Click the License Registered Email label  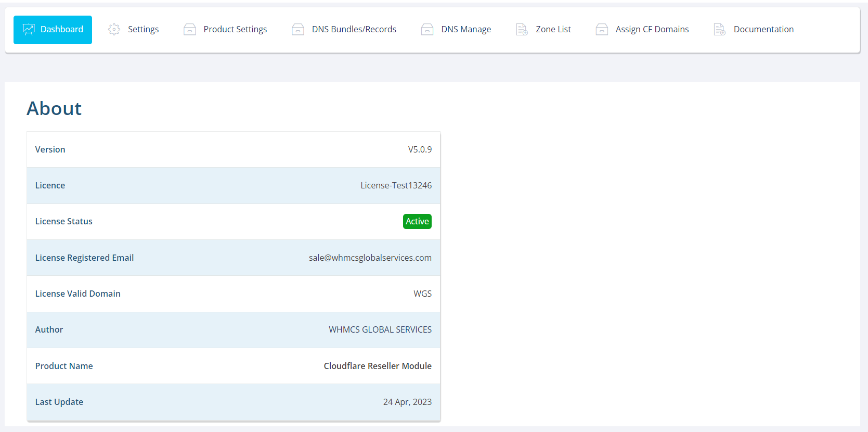click(84, 258)
